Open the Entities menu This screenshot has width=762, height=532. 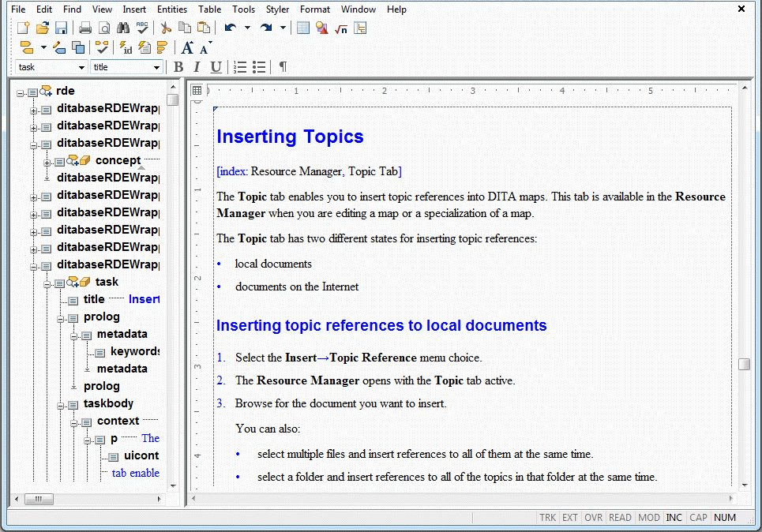click(172, 9)
